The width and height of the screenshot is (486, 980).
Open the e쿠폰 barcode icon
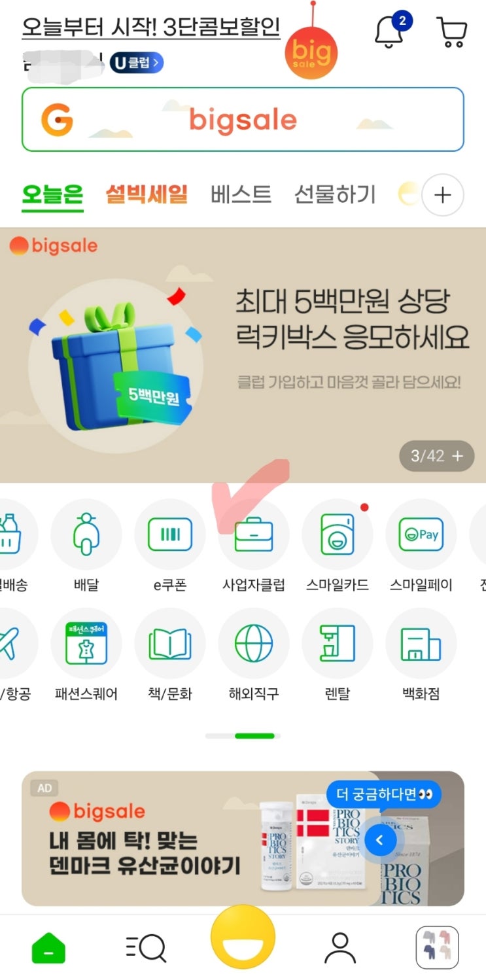coord(170,534)
